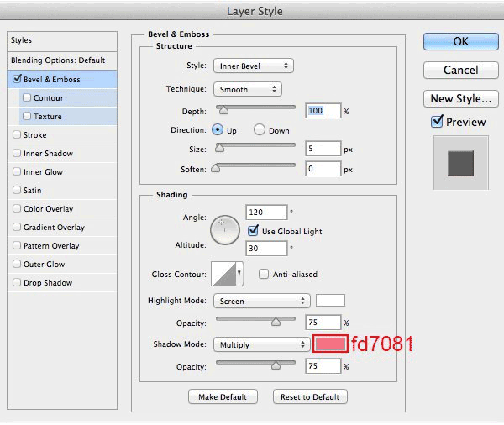Open the Style dropdown showing Inner Bevel

point(254,66)
